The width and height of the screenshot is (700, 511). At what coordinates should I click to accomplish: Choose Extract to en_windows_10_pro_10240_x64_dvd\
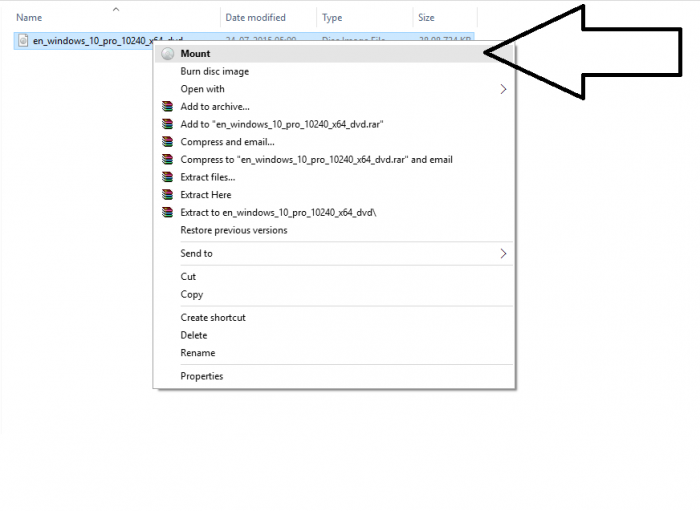(334, 212)
